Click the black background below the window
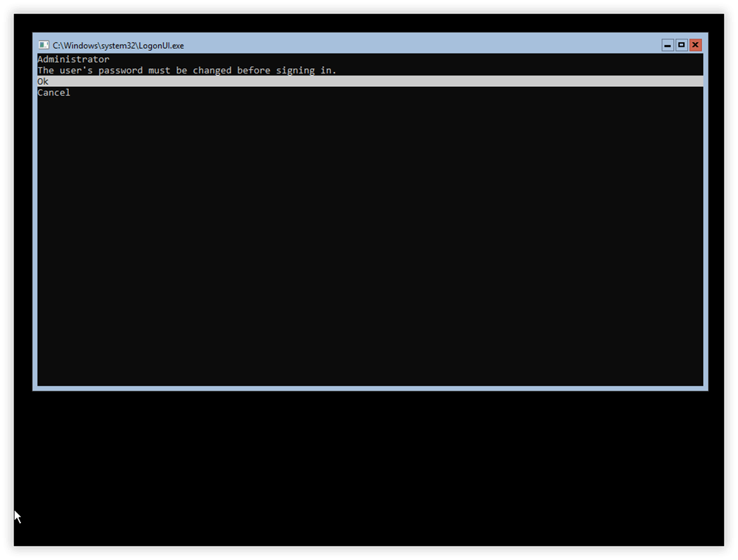The image size is (738, 560). pyautogui.click(x=369, y=468)
